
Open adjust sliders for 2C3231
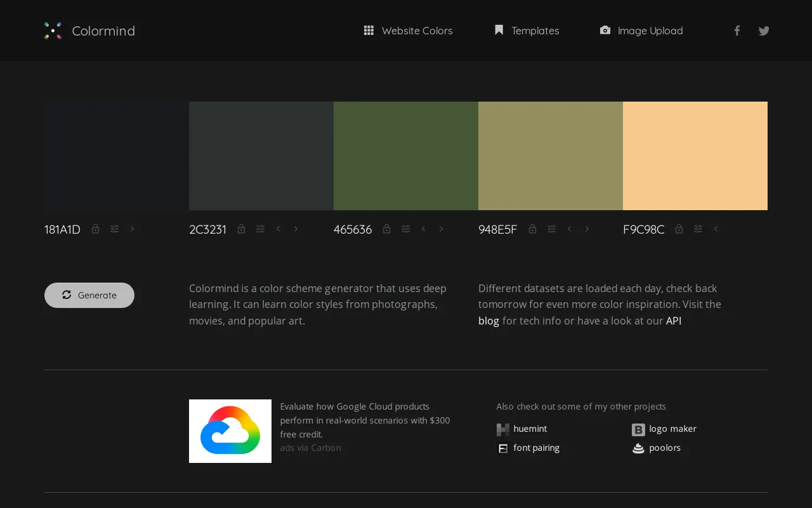pyautogui.click(x=260, y=229)
